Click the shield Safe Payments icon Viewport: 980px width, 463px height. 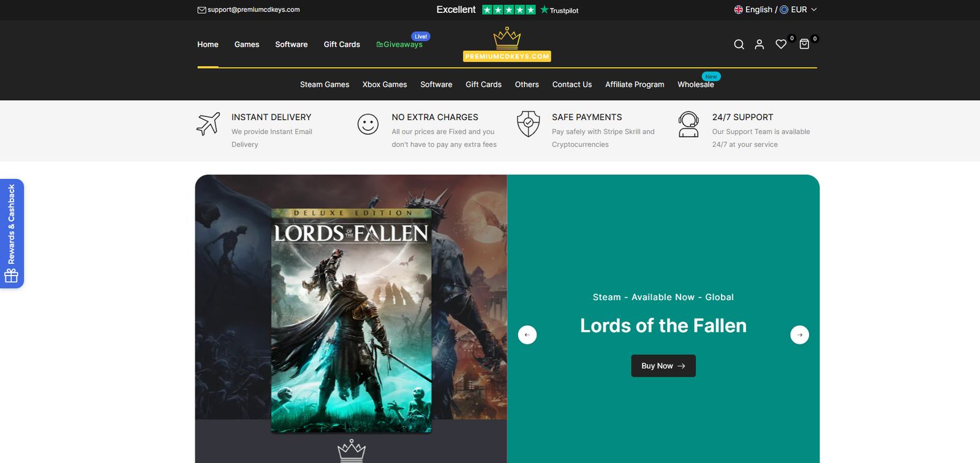[x=528, y=124]
